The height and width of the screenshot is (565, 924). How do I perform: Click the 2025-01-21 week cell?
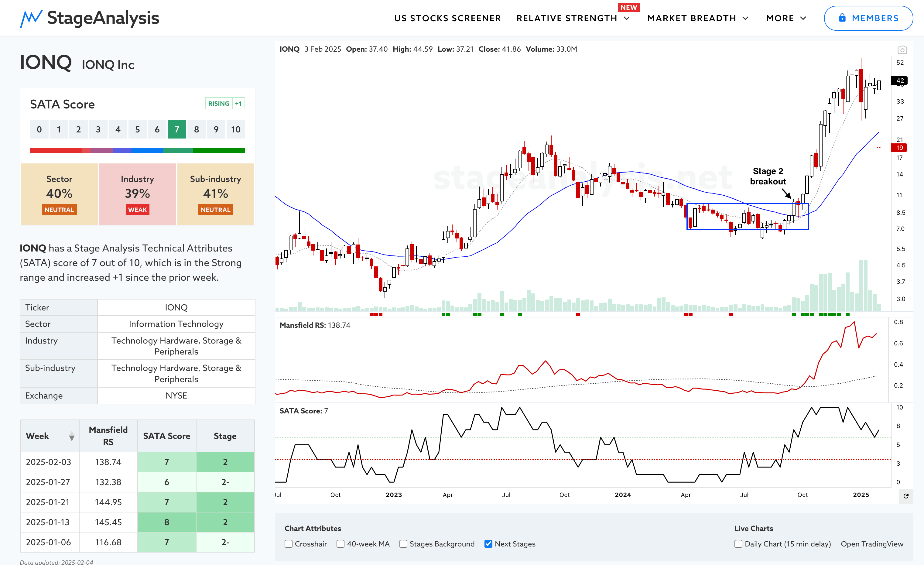click(x=50, y=502)
